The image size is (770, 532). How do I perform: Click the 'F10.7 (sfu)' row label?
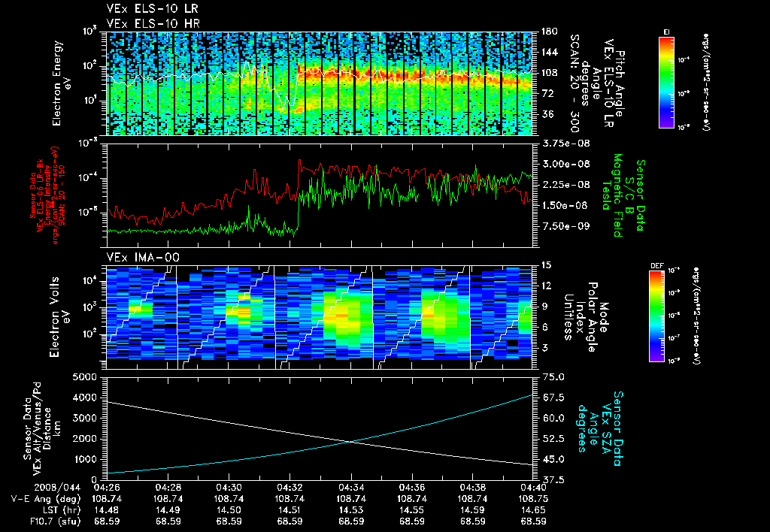[55, 521]
